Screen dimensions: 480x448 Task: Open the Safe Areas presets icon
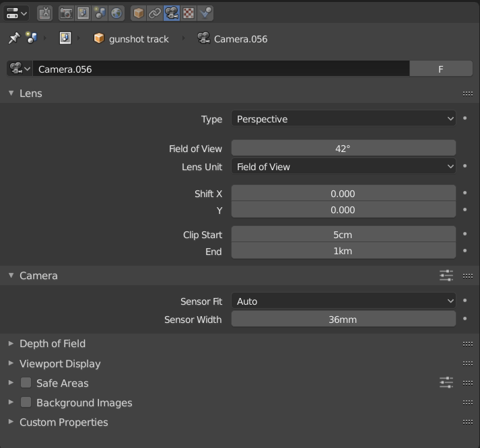click(x=446, y=383)
